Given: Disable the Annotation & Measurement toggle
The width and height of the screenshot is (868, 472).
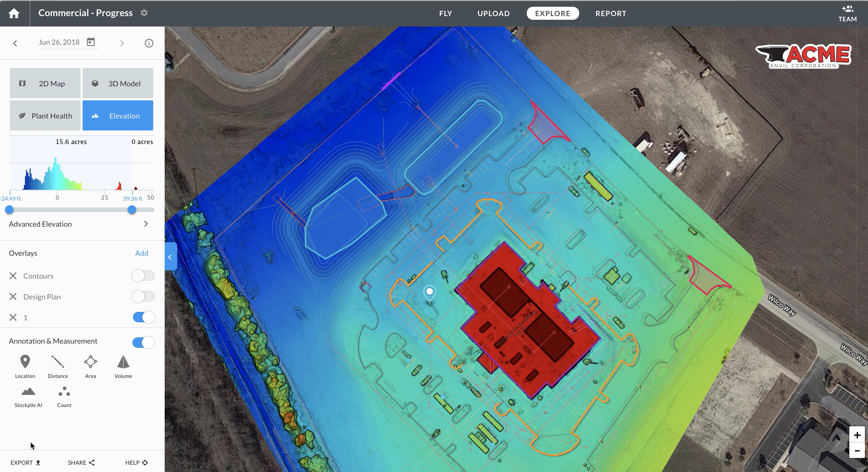Looking at the screenshot, I should pos(144,342).
